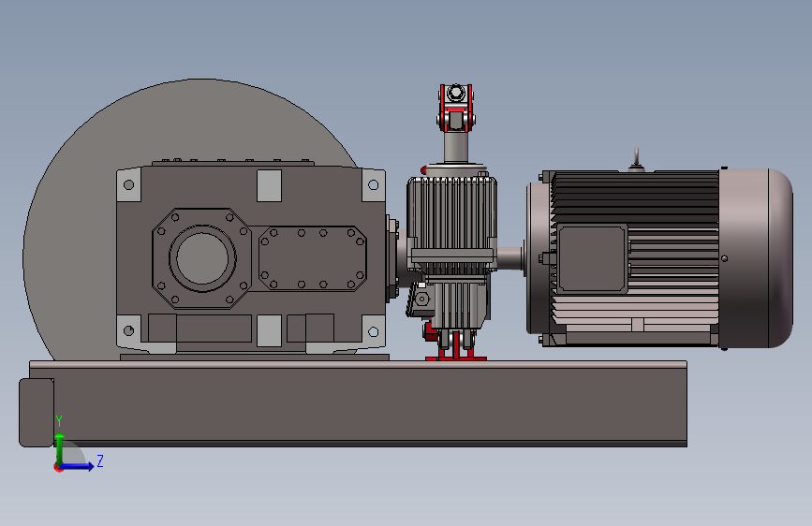Select the finned brake thruster body
The width and height of the screenshot is (812, 526).
tap(452, 217)
